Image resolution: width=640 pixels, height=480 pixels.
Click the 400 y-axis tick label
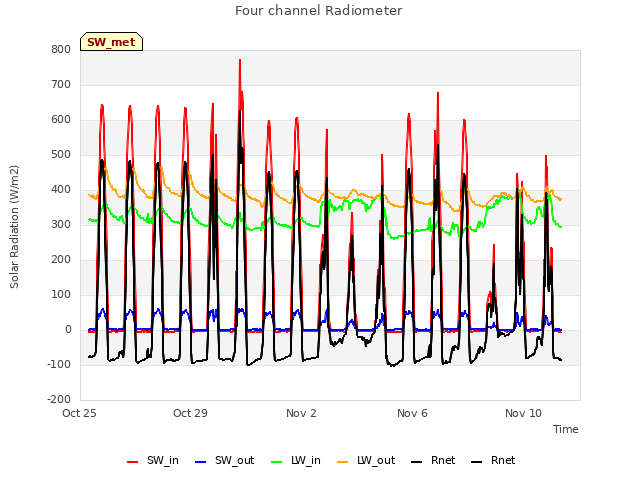pos(61,190)
